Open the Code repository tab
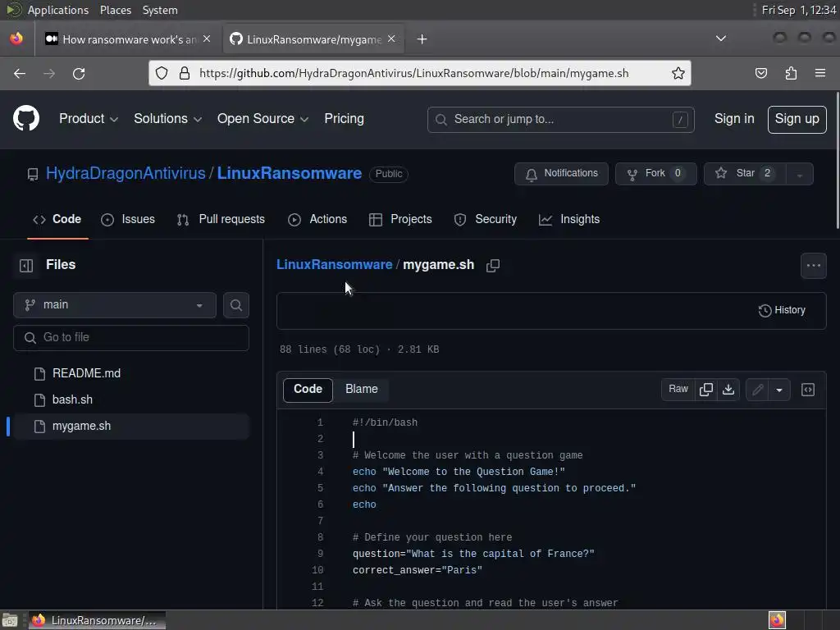Screen dimensions: 840x630 tap(57, 220)
